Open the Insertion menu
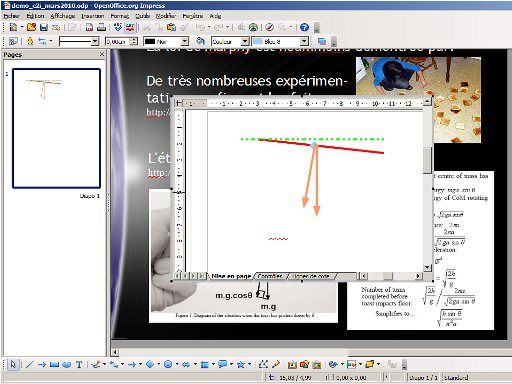The width and height of the screenshot is (512, 384). [93, 16]
